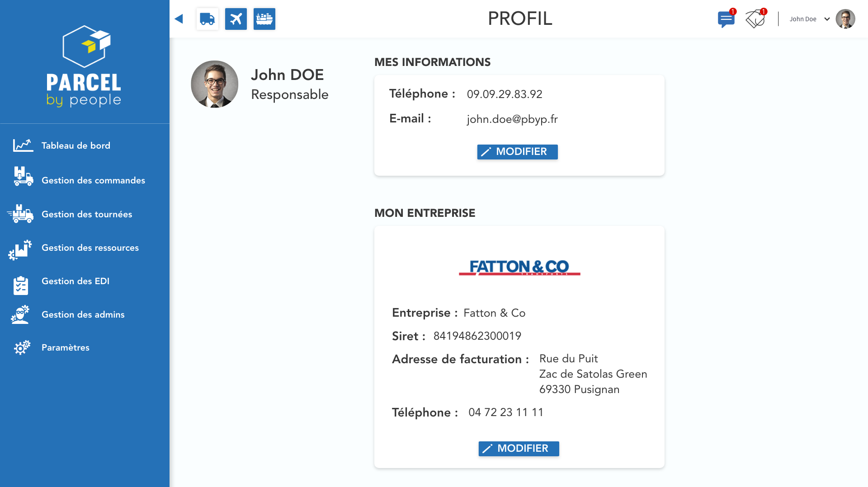Click MODIFIER under Mes Informations
The height and width of the screenshot is (487, 868).
tap(517, 152)
